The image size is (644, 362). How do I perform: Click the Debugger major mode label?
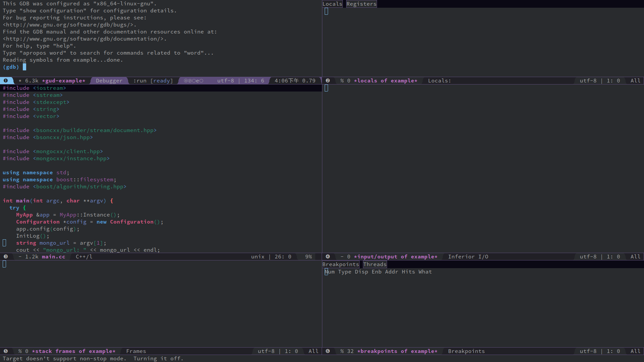pyautogui.click(x=109, y=81)
